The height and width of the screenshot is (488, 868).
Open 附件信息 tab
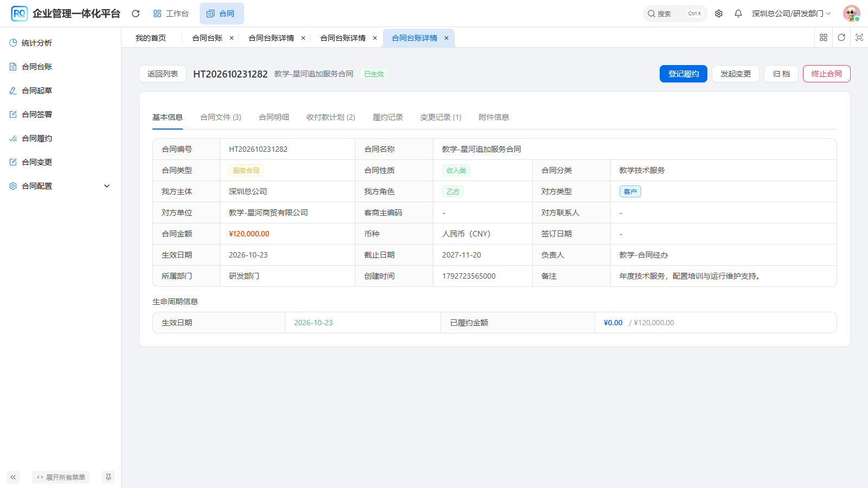pos(494,117)
